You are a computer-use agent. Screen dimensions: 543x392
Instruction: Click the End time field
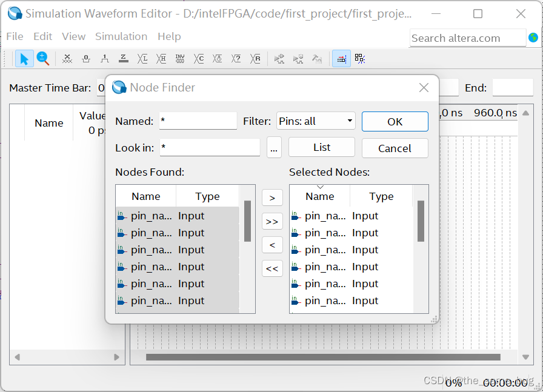point(513,87)
